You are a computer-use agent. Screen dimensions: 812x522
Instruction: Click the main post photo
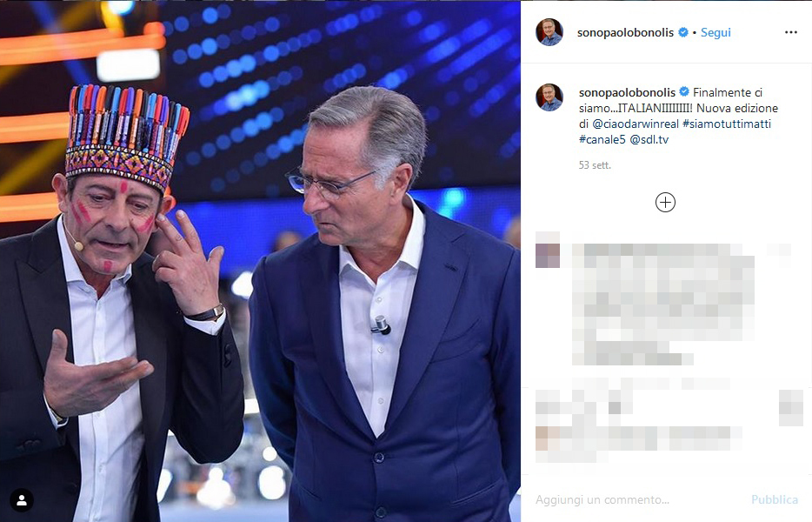click(260, 261)
